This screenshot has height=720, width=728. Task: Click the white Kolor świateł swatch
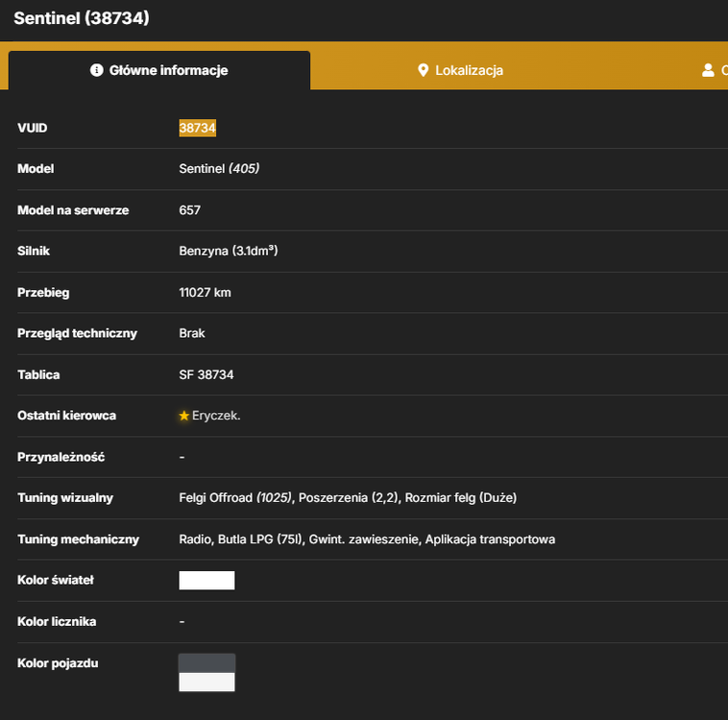coord(207,580)
